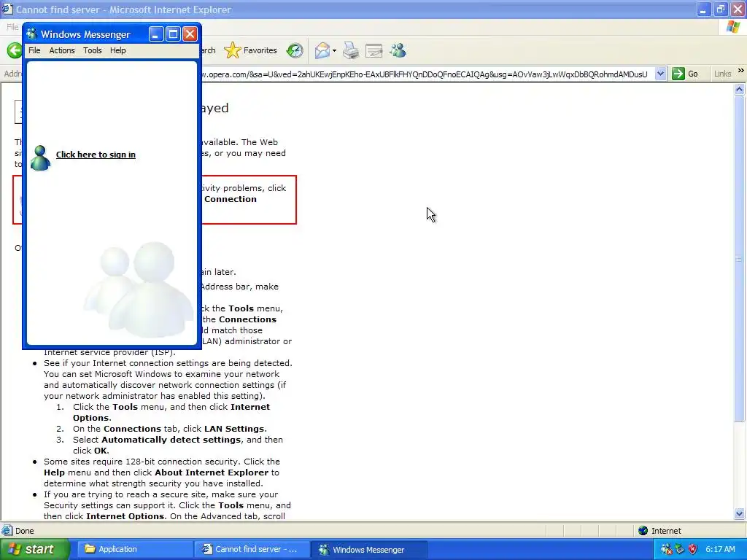Viewport: 747px width, 560px height.
Task: Click the Internet Explorer title bar icon
Action: [7, 9]
